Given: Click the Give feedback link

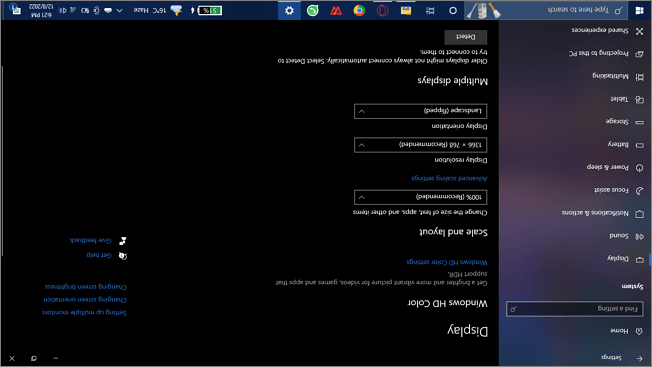Looking at the screenshot, I should pos(91,240).
